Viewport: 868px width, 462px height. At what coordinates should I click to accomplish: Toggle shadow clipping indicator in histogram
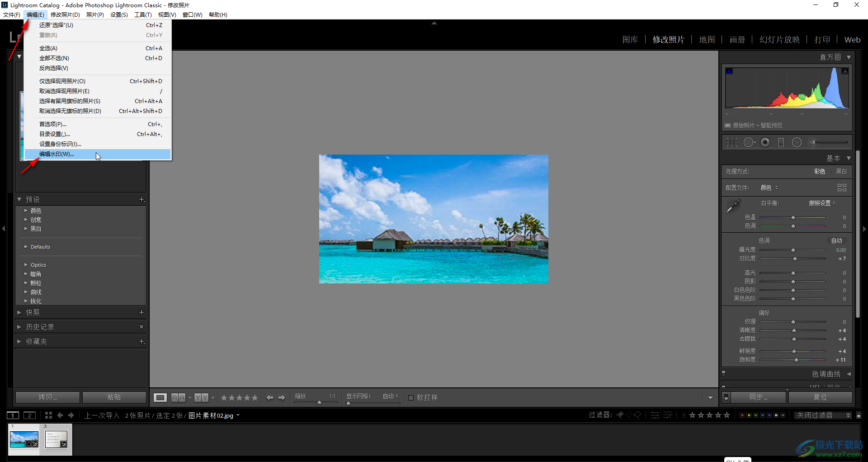[x=729, y=71]
